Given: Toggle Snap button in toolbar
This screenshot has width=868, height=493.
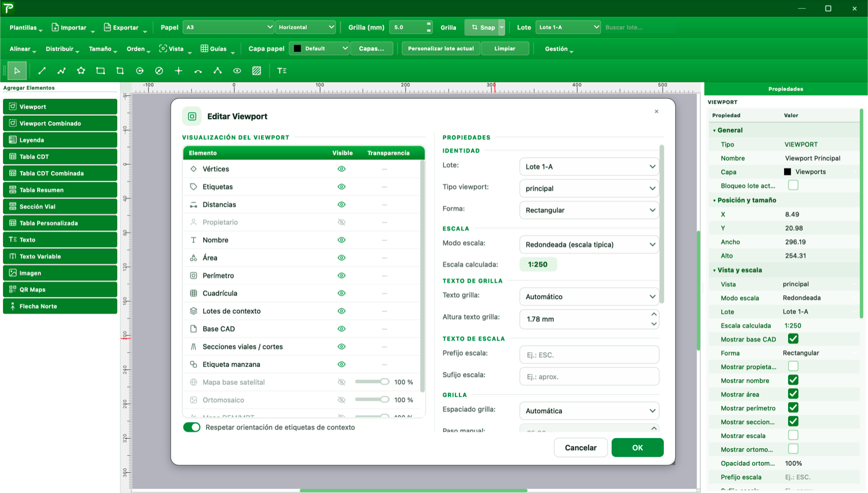Looking at the screenshot, I should [x=482, y=27].
